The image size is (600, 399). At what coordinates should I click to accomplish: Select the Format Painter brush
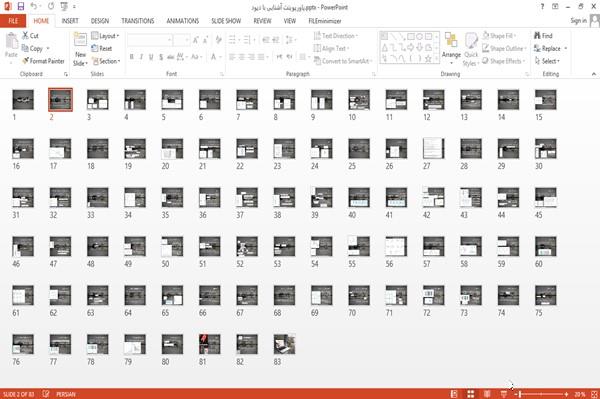point(25,61)
